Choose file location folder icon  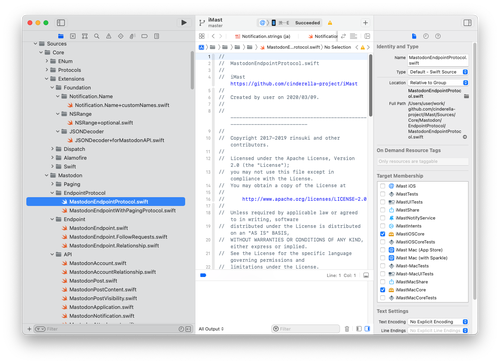point(466,96)
